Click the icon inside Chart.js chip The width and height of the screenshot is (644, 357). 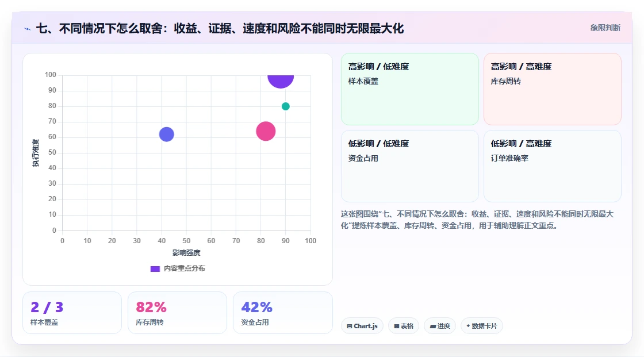[350, 326]
